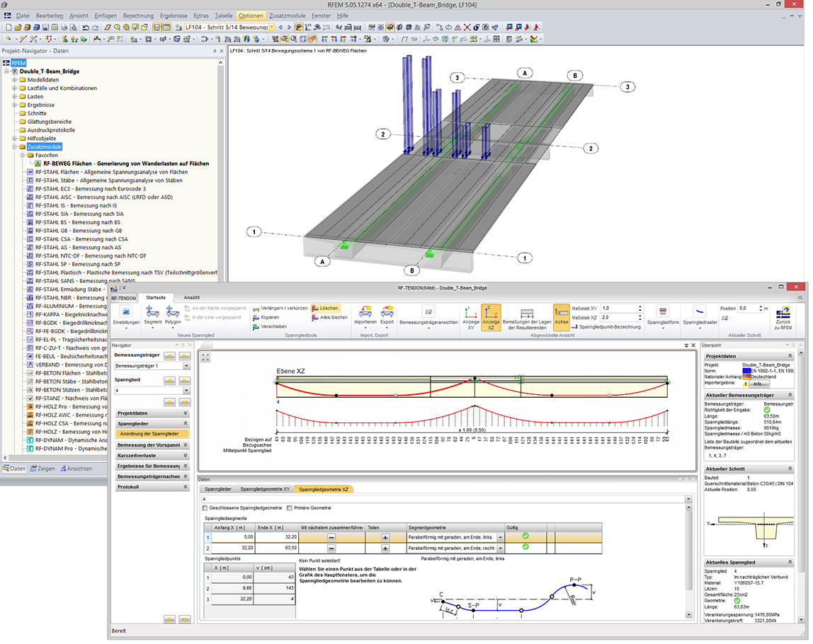Open the Spannglied 4 dropdown in Navigator

coord(186,391)
